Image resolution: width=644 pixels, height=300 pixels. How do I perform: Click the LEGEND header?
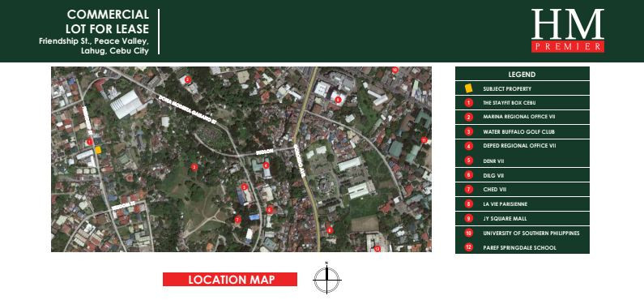[x=522, y=75]
